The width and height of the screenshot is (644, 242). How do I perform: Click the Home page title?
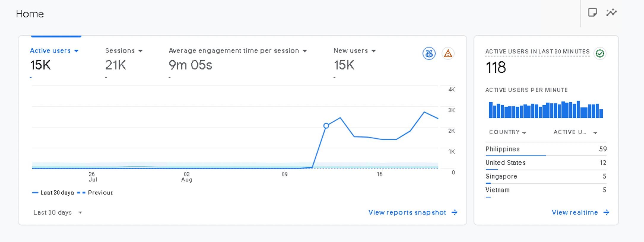point(30,14)
